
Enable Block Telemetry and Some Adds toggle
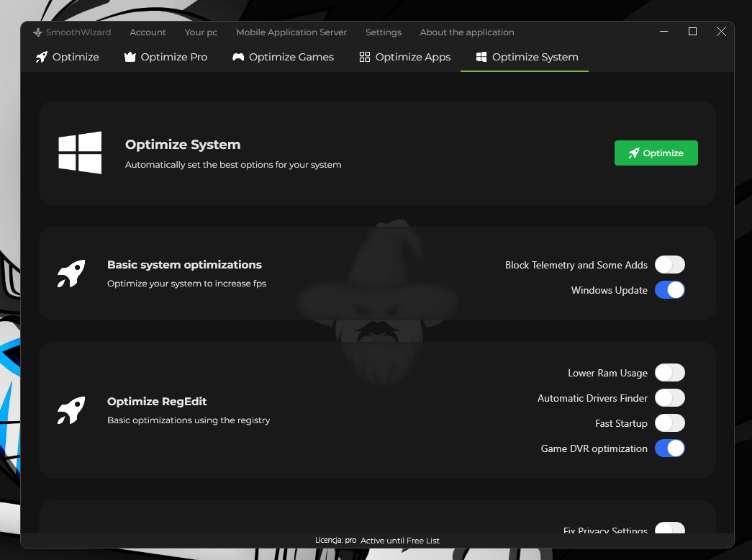pos(669,265)
